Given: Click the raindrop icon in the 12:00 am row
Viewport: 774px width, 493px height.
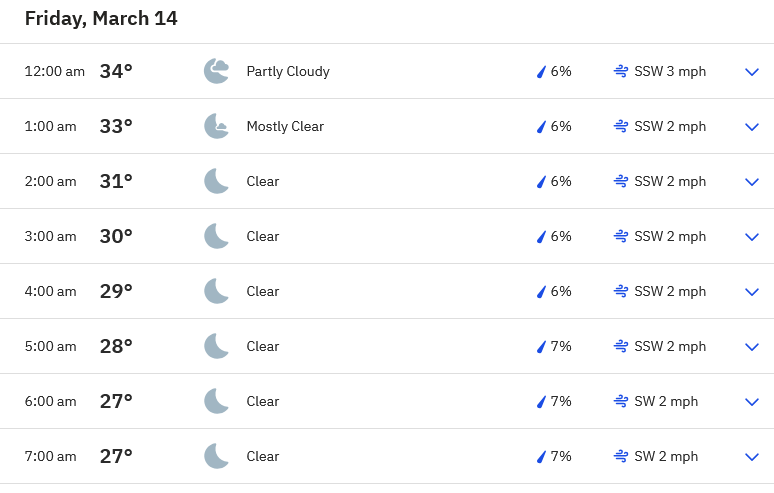Looking at the screenshot, I should (x=541, y=71).
